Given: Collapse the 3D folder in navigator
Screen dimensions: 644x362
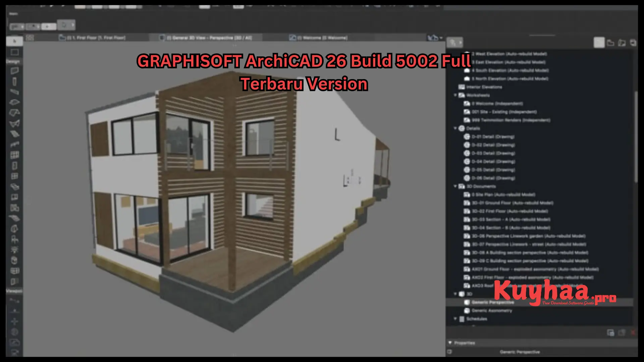Looking at the screenshot, I should 455,294.
